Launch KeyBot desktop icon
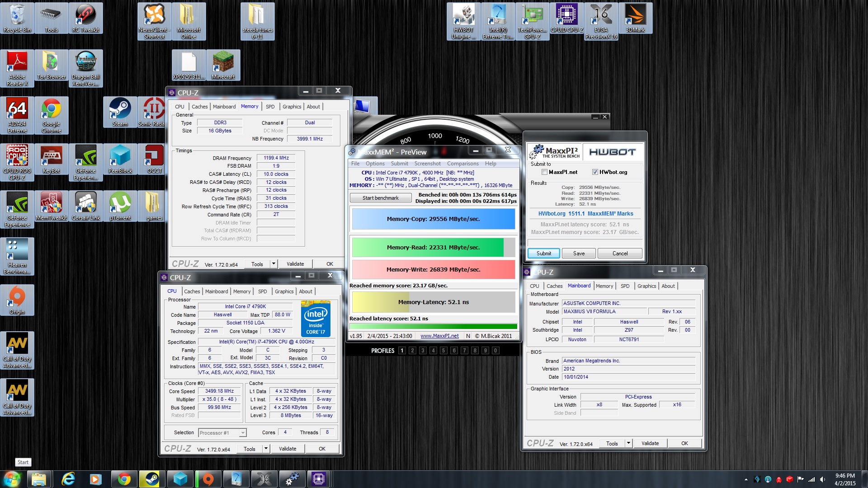Image resolution: width=868 pixels, height=488 pixels. click(x=52, y=159)
